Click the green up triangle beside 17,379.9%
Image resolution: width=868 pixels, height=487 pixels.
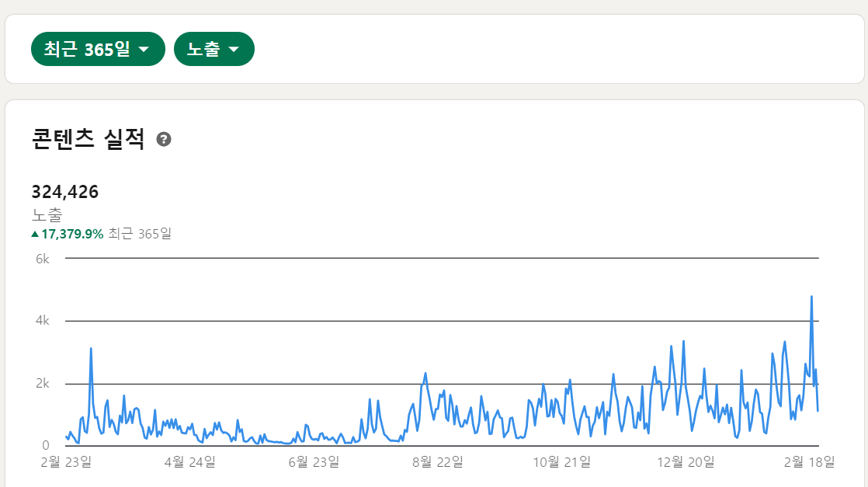click(x=35, y=234)
